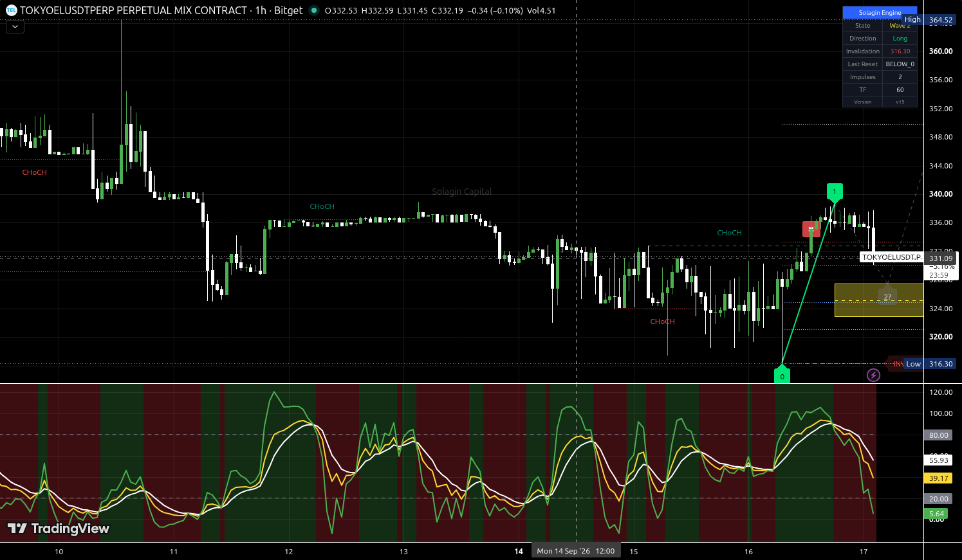962x560 pixels.
Task: Click the v15 version value
Action: (x=900, y=102)
